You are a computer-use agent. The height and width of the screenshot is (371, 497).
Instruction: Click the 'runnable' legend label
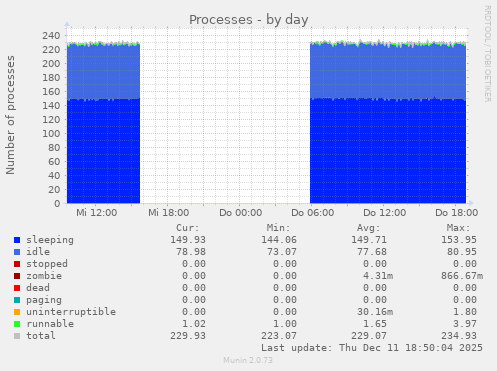[x=50, y=324]
